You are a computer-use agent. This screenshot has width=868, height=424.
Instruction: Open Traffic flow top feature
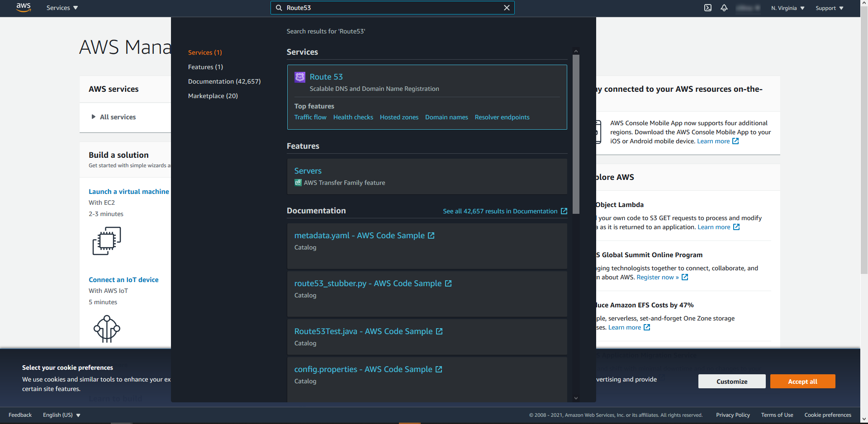[x=310, y=117]
